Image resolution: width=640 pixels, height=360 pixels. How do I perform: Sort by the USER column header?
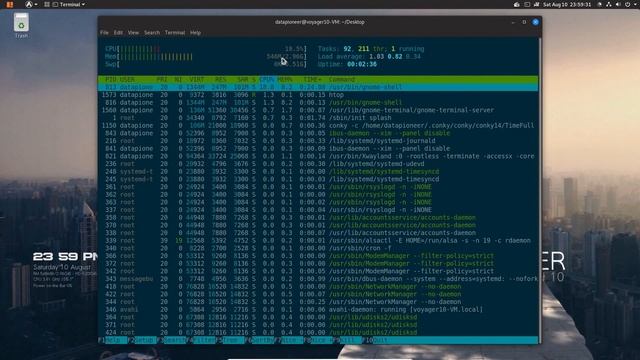point(127,80)
